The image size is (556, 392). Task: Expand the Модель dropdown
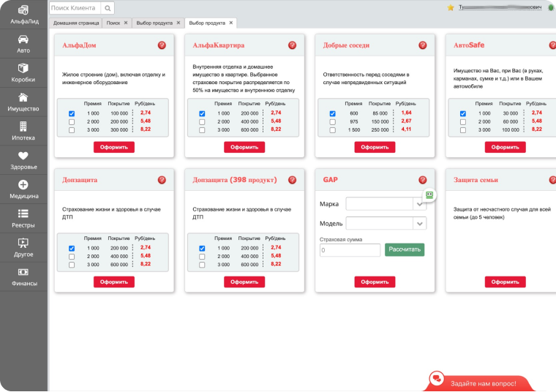pyautogui.click(x=420, y=224)
